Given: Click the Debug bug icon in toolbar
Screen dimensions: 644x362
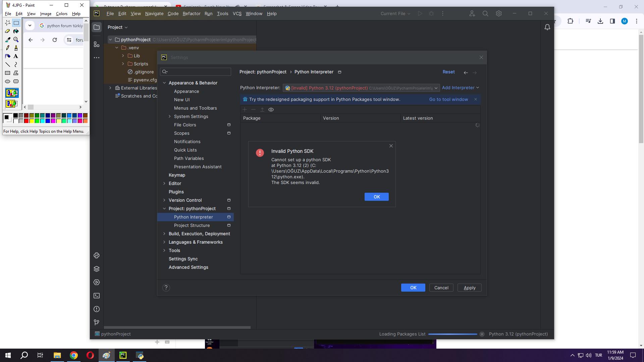Looking at the screenshot, I should [x=431, y=13].
